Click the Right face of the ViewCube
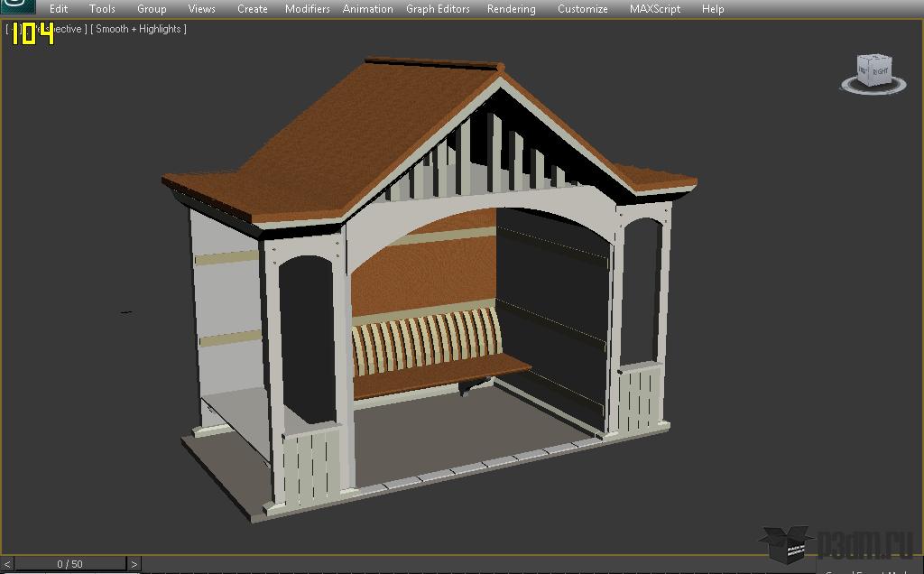The image size is (924, 574). point(880,71)
